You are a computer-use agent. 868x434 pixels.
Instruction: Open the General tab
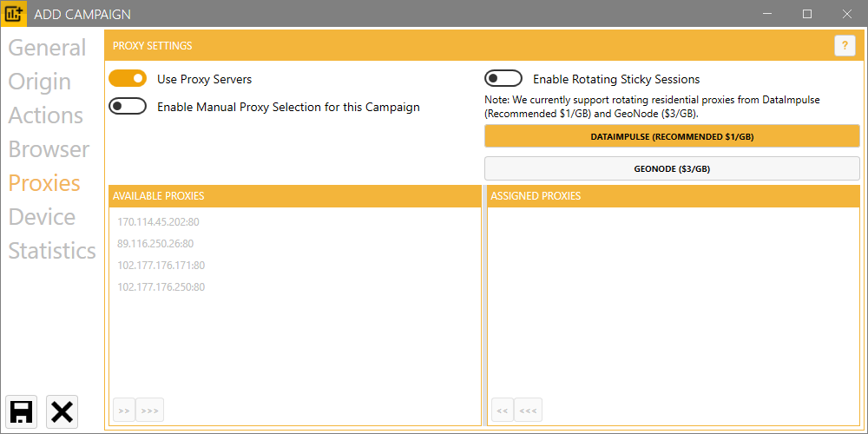pos(47,48)
